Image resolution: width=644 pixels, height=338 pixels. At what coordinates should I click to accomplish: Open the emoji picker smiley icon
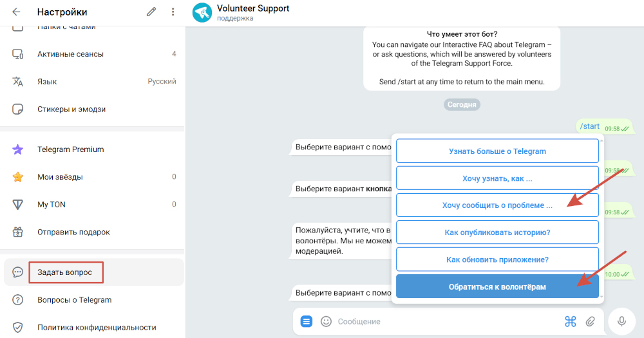[x=326, y=321]
